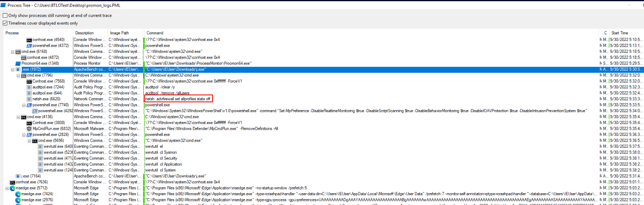
Task: Tick 'Only show processes still running' checkbox
Action: tap(5, 16)
